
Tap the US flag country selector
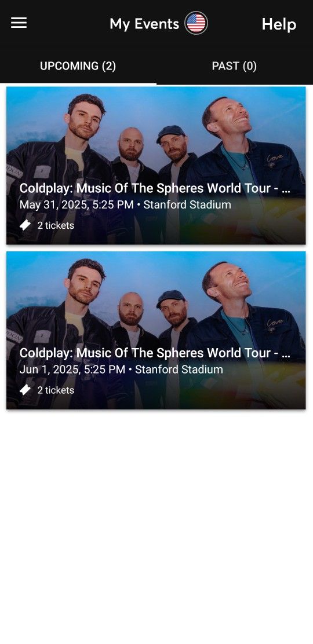[196, 23]
